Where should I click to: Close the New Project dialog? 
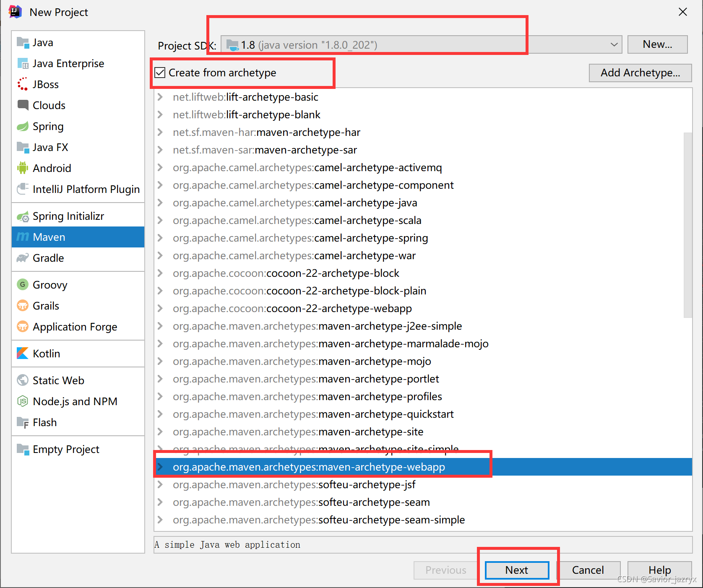(683, 12)
